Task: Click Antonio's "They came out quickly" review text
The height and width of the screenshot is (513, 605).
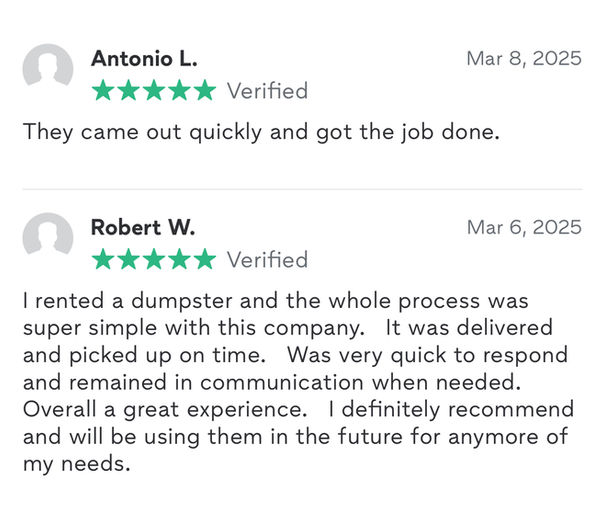Action: point(260,132)
